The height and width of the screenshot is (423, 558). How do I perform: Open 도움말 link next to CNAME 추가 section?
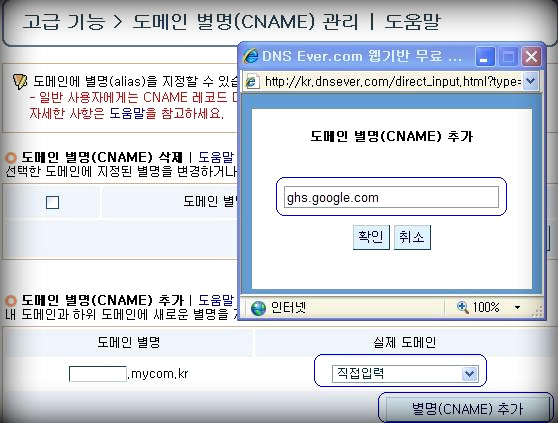click(x=216, y=301)
